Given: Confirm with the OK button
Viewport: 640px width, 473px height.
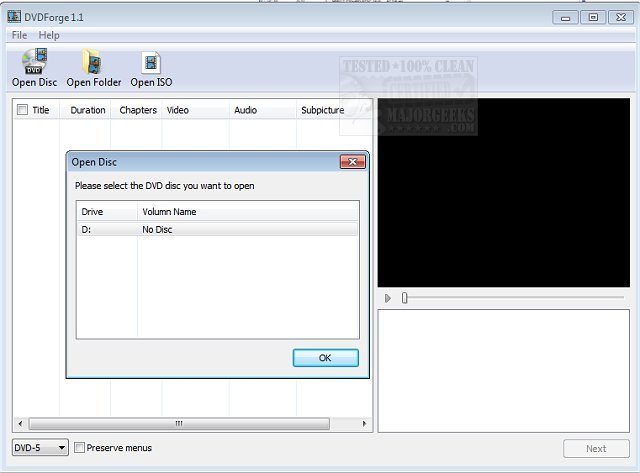Looking at the screenshot, I should point(326,358).
